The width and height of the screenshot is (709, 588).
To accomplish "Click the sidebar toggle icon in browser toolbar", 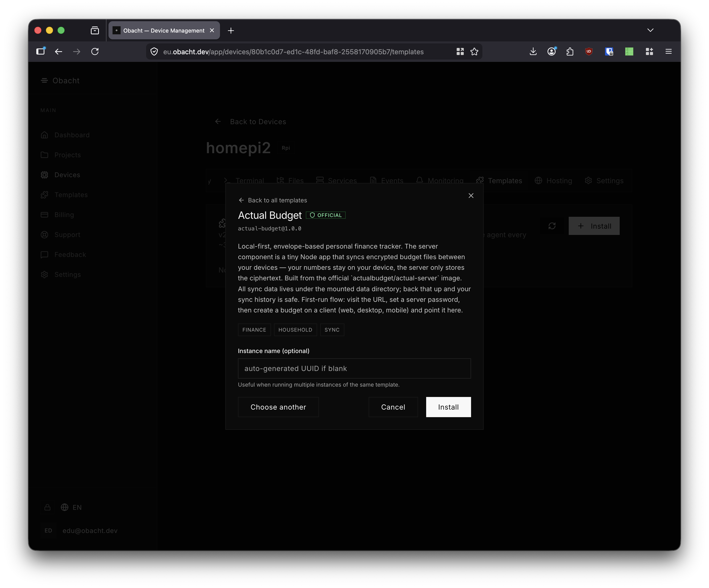I will click(x=41, y=51).
